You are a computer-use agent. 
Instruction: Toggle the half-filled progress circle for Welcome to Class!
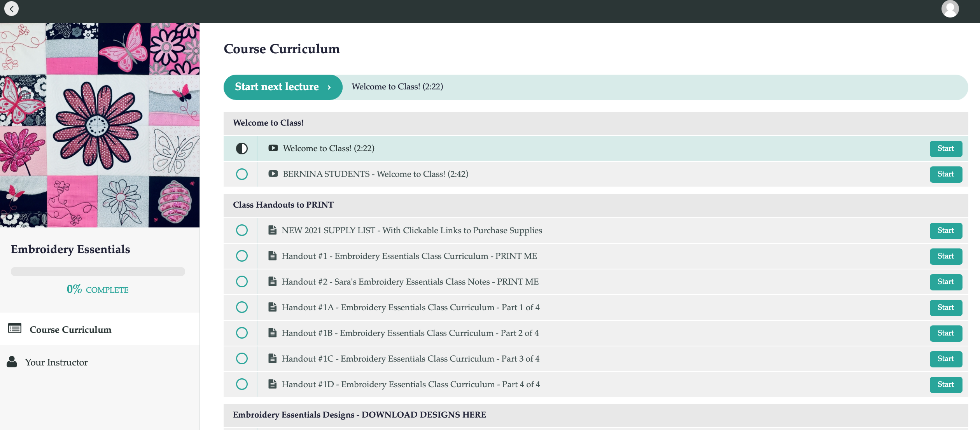click(x=242, y=149)
